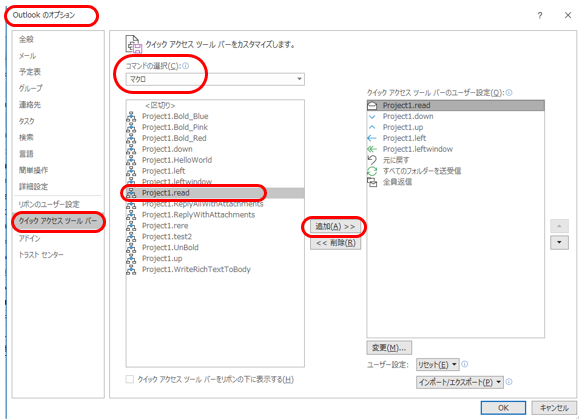Confirm with the OK button
579x420 pixels.
click(503, 408)
